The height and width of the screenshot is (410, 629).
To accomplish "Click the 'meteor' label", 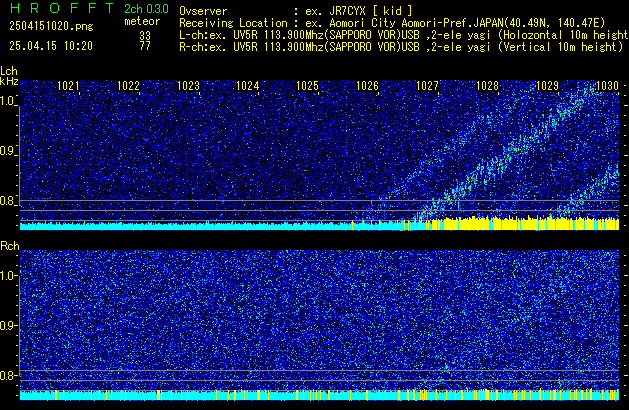I will pos(142,21).
